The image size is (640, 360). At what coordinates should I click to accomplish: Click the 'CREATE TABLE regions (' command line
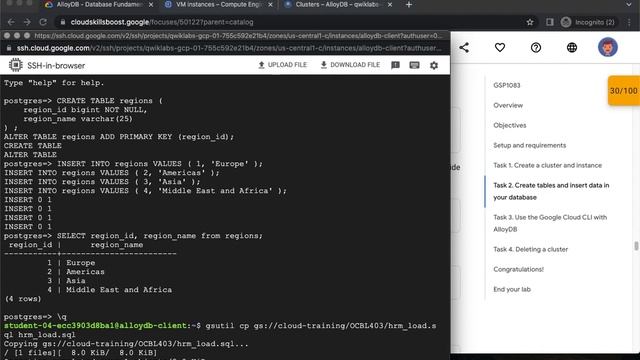(x=83, y=101)
